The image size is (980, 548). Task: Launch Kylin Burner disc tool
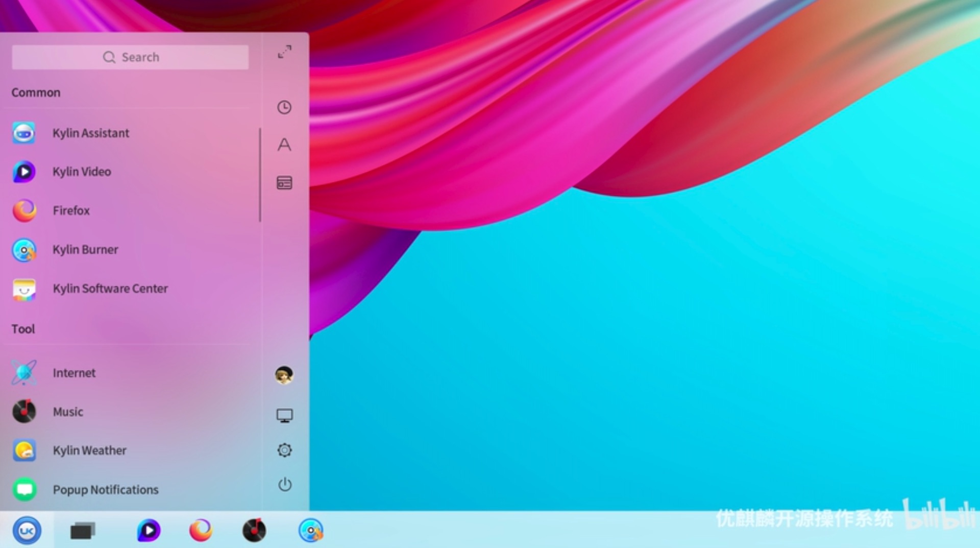pos(85,249)
